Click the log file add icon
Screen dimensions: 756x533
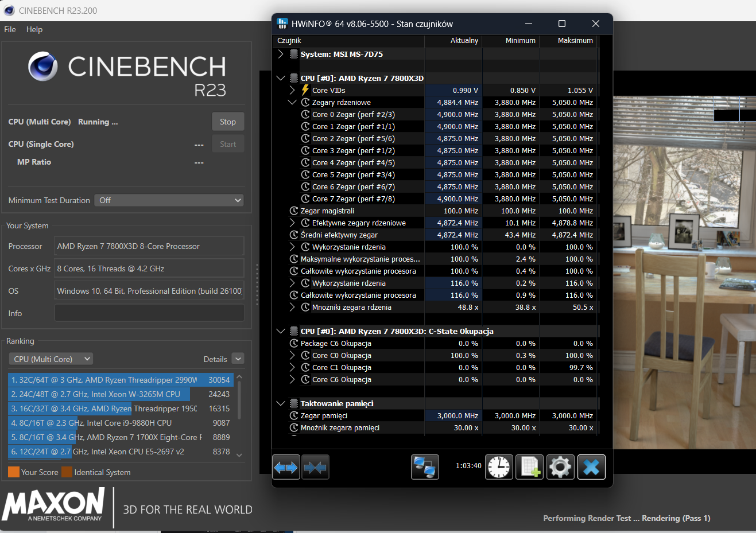pos(529,467)
